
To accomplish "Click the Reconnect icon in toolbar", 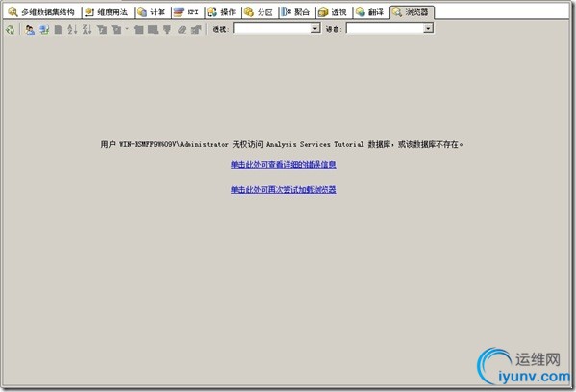I will [x=44, y=30].
